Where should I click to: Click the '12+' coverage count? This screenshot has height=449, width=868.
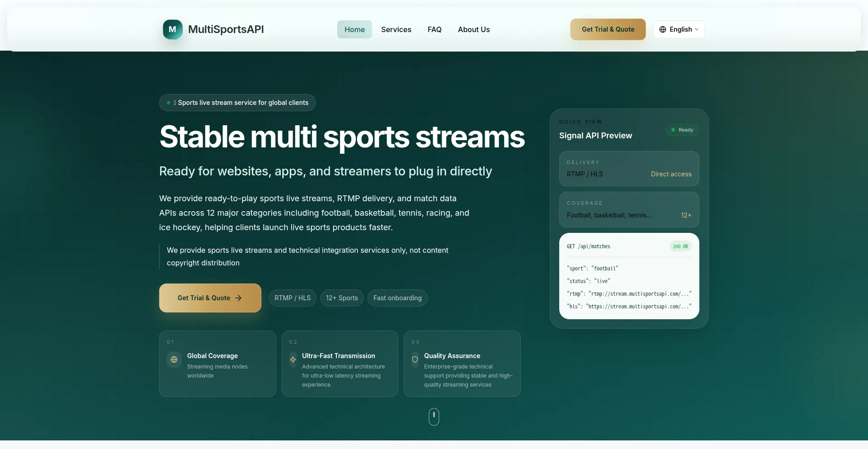pos(686,215)
